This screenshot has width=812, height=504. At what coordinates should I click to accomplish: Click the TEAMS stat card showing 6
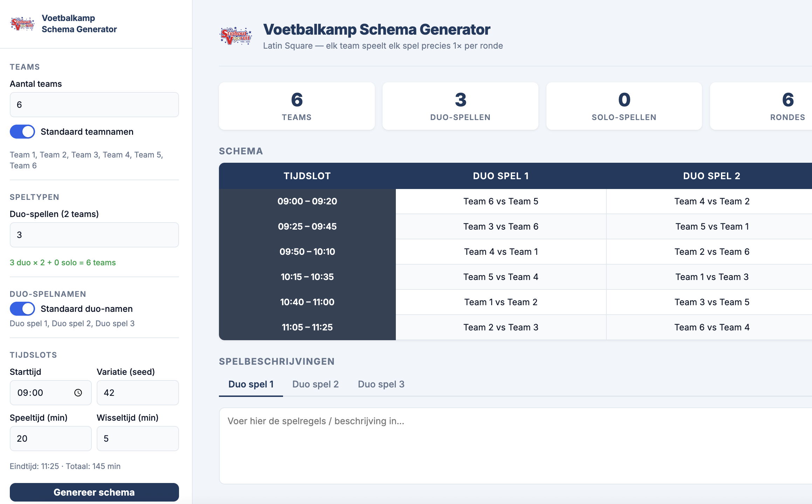click(297, 106)
